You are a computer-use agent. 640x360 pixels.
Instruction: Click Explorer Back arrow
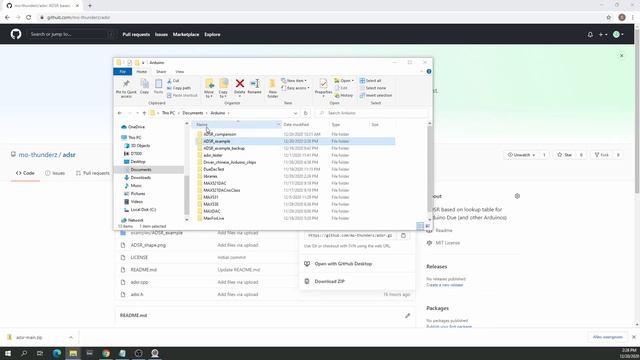[x=120, y=113]
